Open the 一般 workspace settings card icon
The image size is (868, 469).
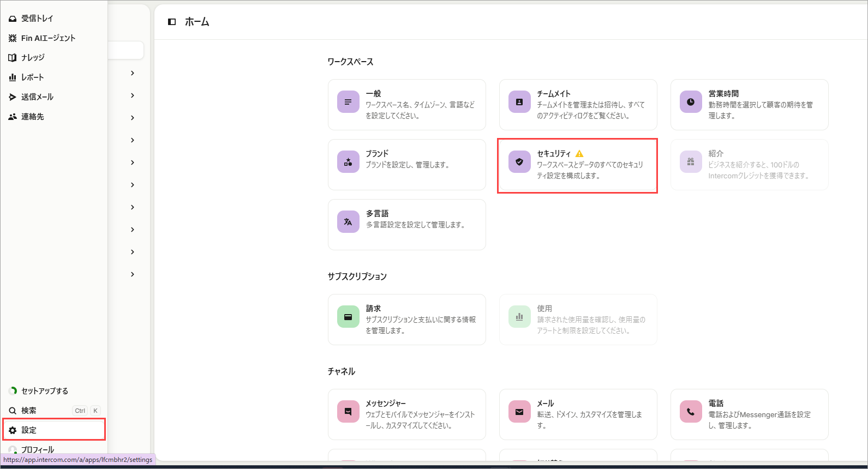click(x=348, y=102)
